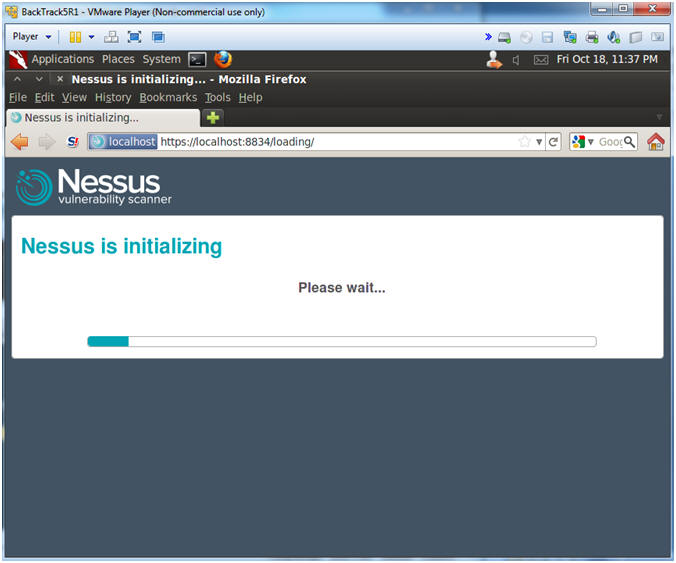The height and width of the screenshot is (563, 676).
Task: Click the floppy drive device icon
Action: pyautogui.click(x=547, y=38)
